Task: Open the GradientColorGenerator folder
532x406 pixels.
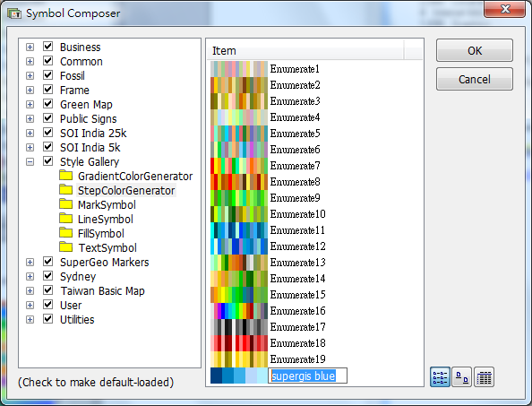Action: [x=135, y=177]
